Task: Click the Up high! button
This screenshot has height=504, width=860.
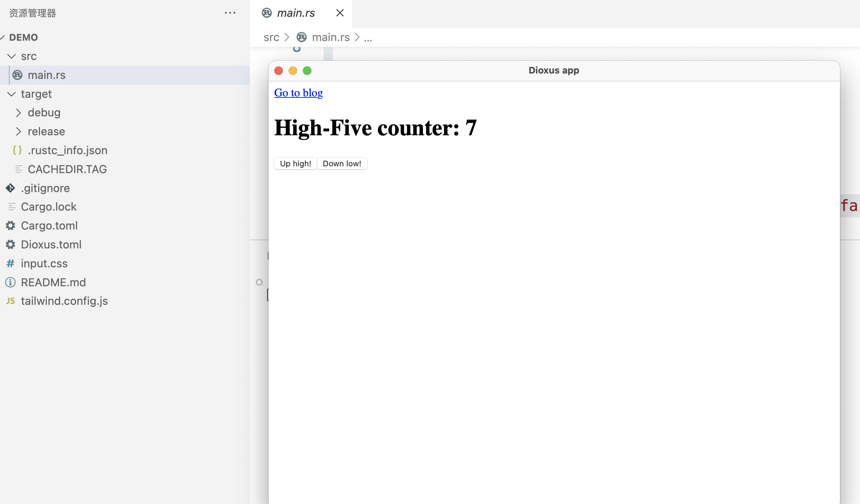Action: point(296,163)
